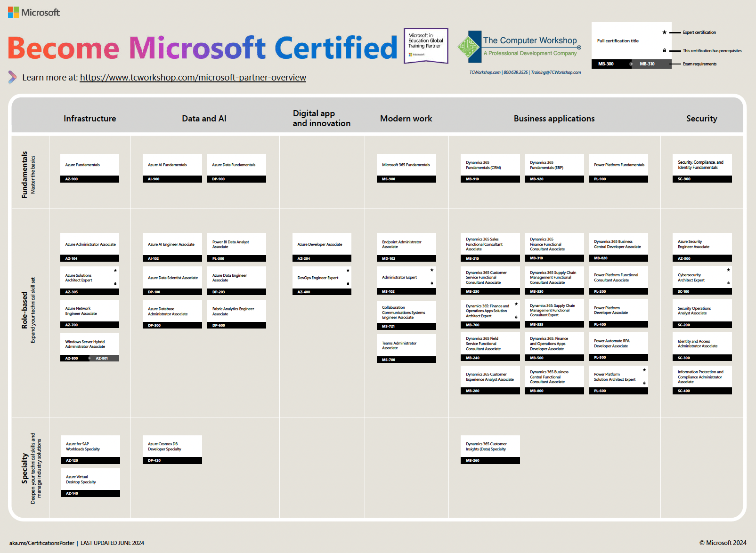Click the arrow icon beside Learn more
This screenshot has width=756, height=553.
12,77
